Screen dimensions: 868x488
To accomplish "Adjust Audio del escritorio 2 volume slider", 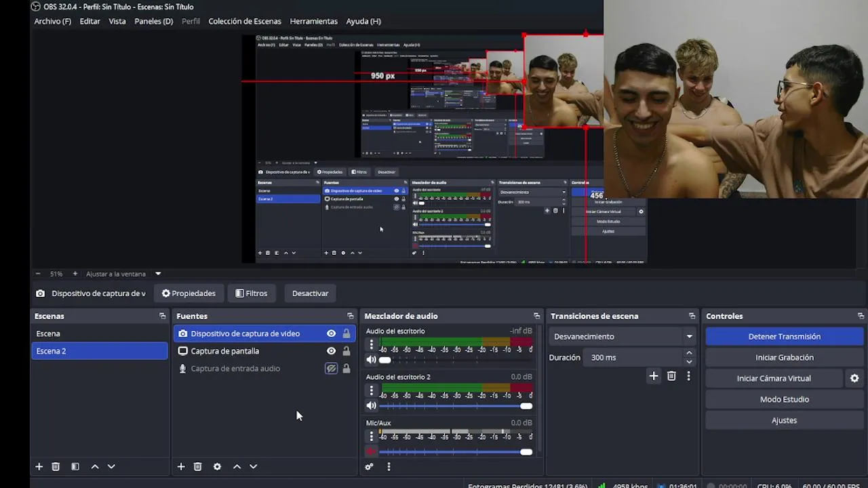I will point(456,406).
